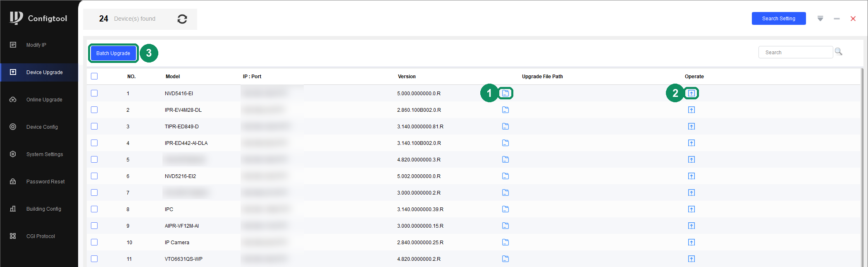868x267 pixels.
Task: Check the NVD5216-EI2 row checkbox
Action: pyautogui.click(x=94, y=176)
